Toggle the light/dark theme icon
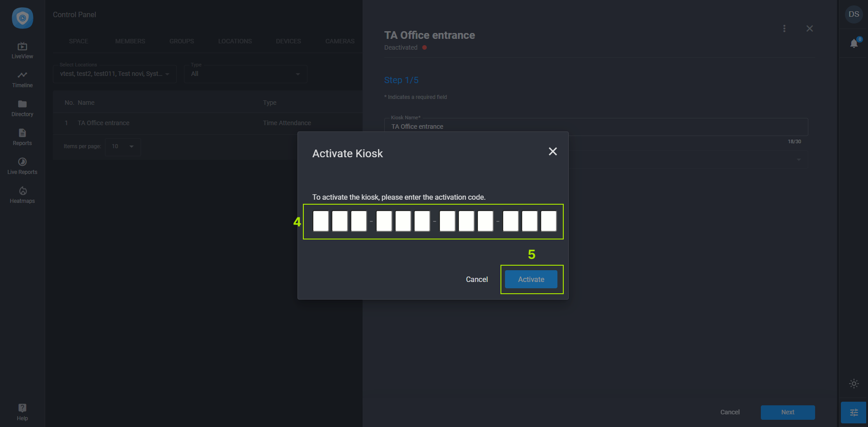 854,384
